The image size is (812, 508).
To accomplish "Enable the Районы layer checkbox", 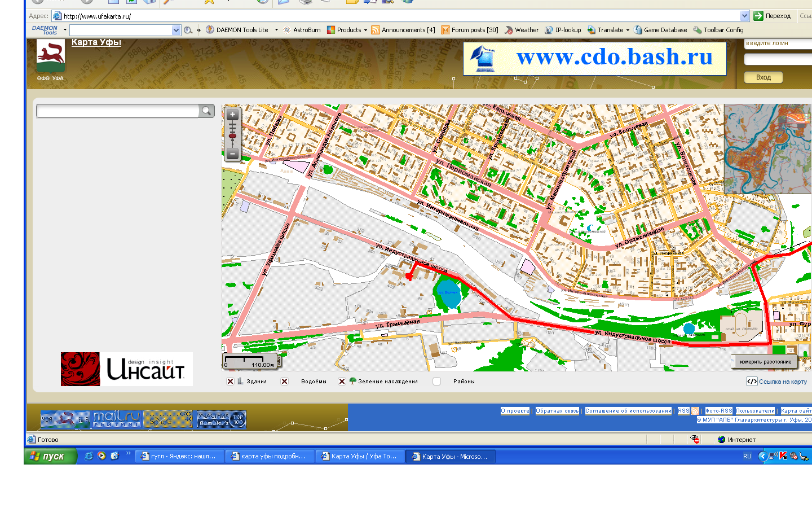I will tap(436, 382).
